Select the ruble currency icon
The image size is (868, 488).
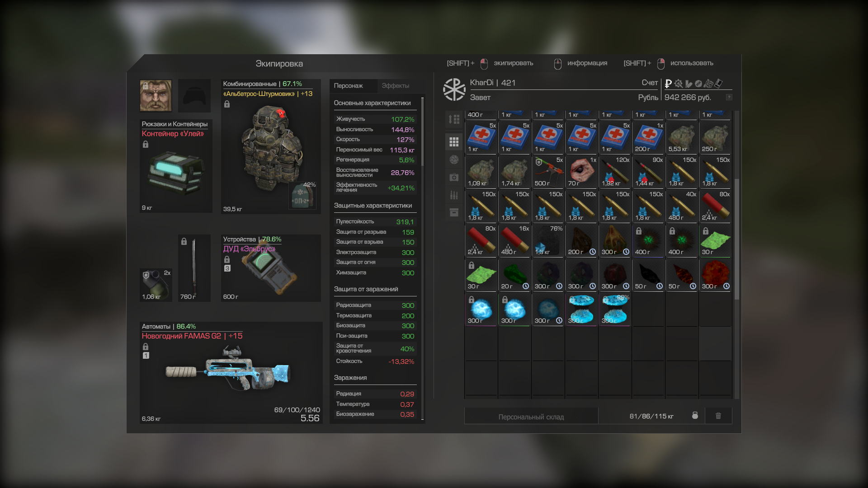click(x=668, y=84)
